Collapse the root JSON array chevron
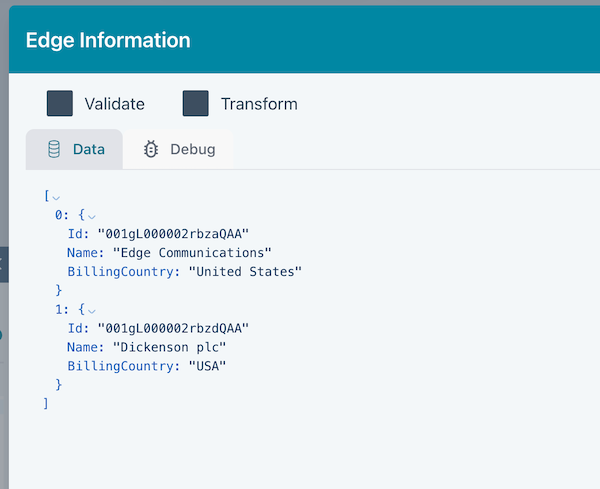 tap(56, 197)
